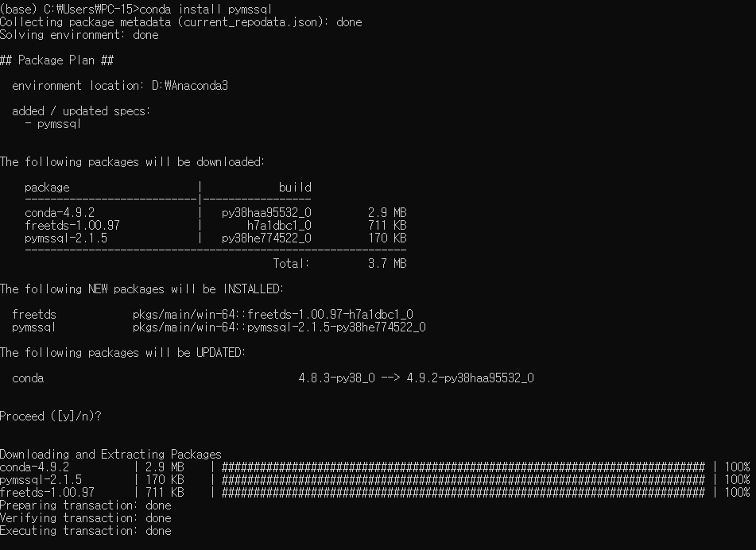Click 'pkgs/main/win-64::freetds-1.00.97-h7a1dbc1_0' text

tap(273, 315)
